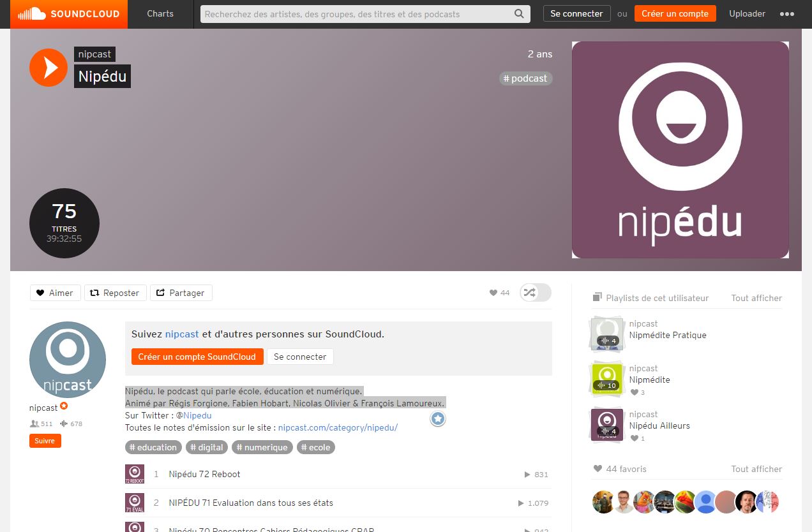The image size is (812, 532).
Task: Open the #education tag
Action: pos(153,447)
